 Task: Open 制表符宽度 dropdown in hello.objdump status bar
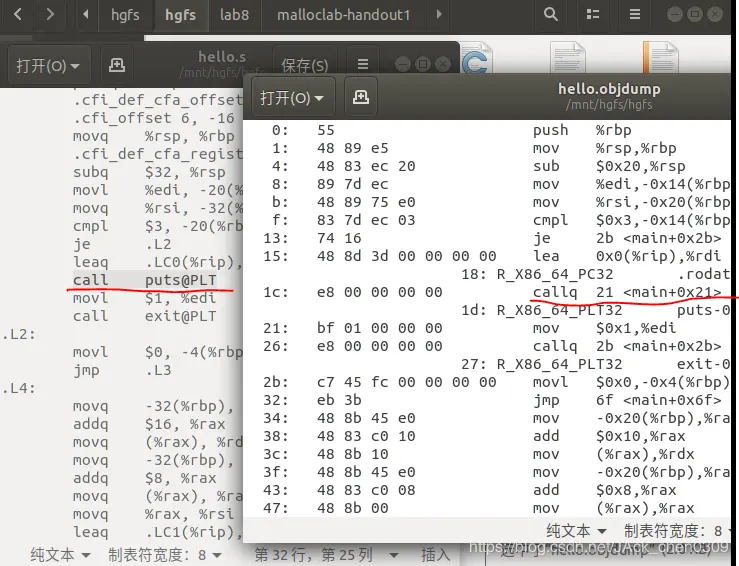tap(677, 531)
